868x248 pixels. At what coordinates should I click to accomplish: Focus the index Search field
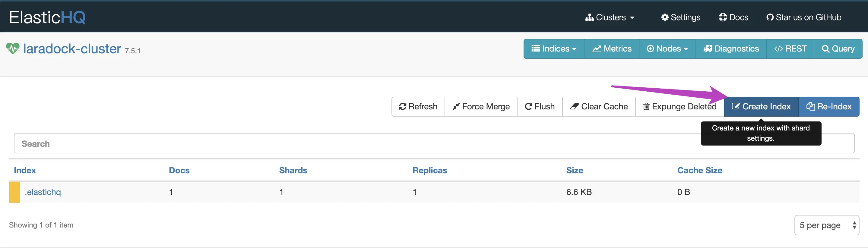point(337,144)
